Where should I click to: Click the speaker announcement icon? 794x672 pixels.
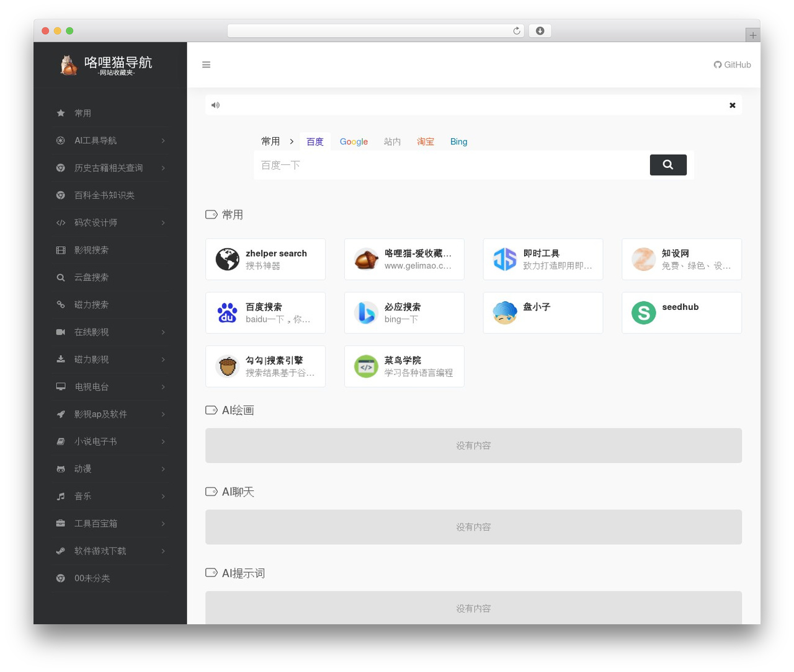click(215, 105)
